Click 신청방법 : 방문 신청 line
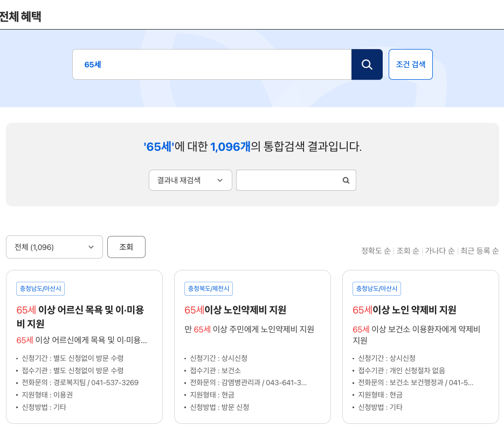Screen dimensions: 504x432 click(219, 407)
